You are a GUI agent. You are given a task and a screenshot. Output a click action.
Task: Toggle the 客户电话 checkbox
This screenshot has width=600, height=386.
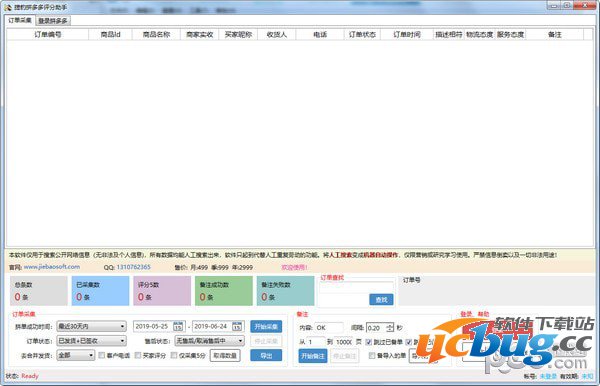pyautogui.click(x=102, y=355)
